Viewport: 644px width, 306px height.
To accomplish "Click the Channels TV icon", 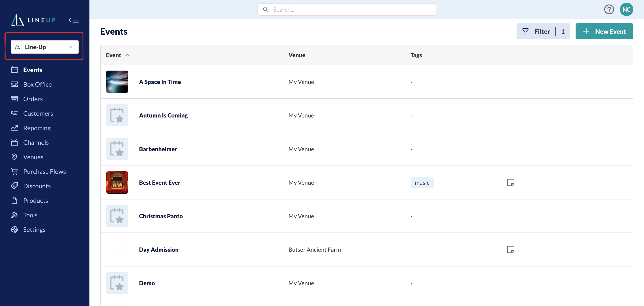I will point(14,142).
